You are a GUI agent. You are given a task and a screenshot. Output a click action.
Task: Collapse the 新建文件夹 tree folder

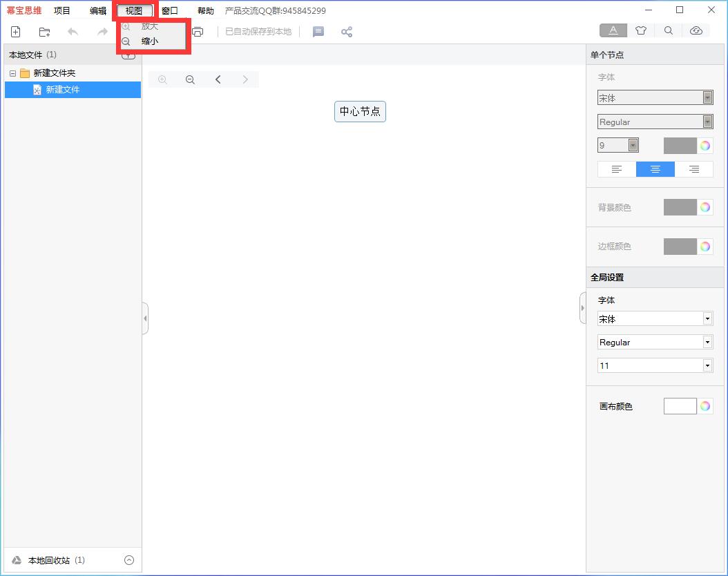click(12, 73)
